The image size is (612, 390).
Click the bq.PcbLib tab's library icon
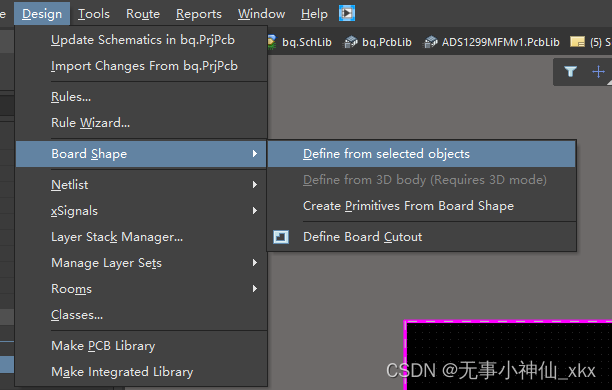(x=350, y=42)
